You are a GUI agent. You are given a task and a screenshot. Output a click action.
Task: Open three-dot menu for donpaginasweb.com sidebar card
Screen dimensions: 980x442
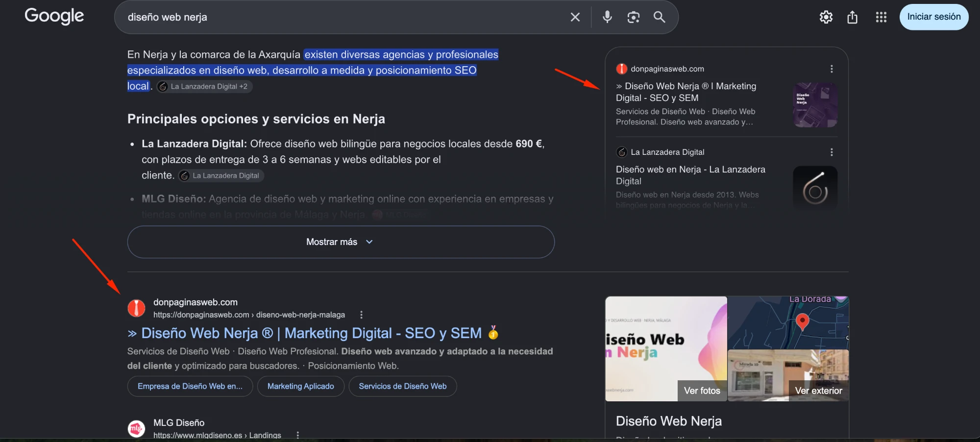point(832,69)
